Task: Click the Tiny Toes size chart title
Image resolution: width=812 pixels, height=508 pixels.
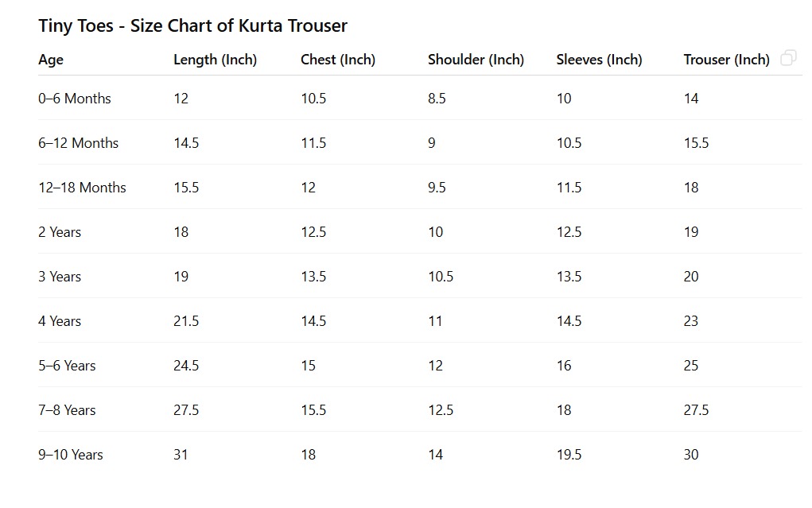Action: coord(192,25)
